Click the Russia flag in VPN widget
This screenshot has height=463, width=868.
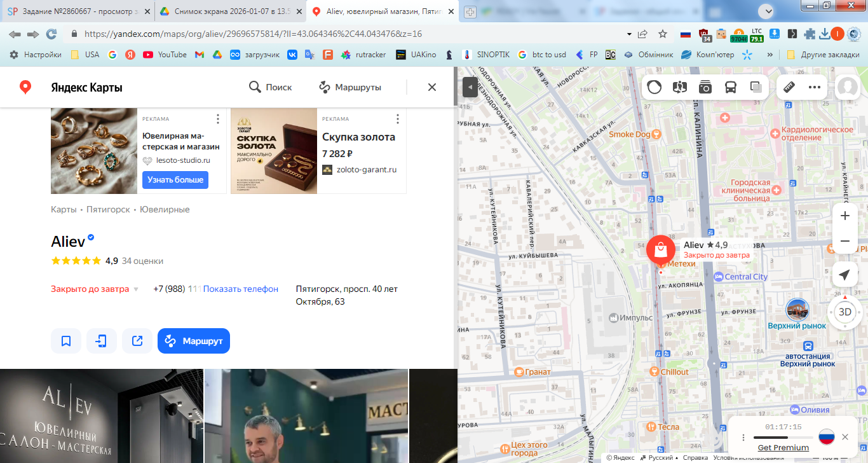pos(826,437)
